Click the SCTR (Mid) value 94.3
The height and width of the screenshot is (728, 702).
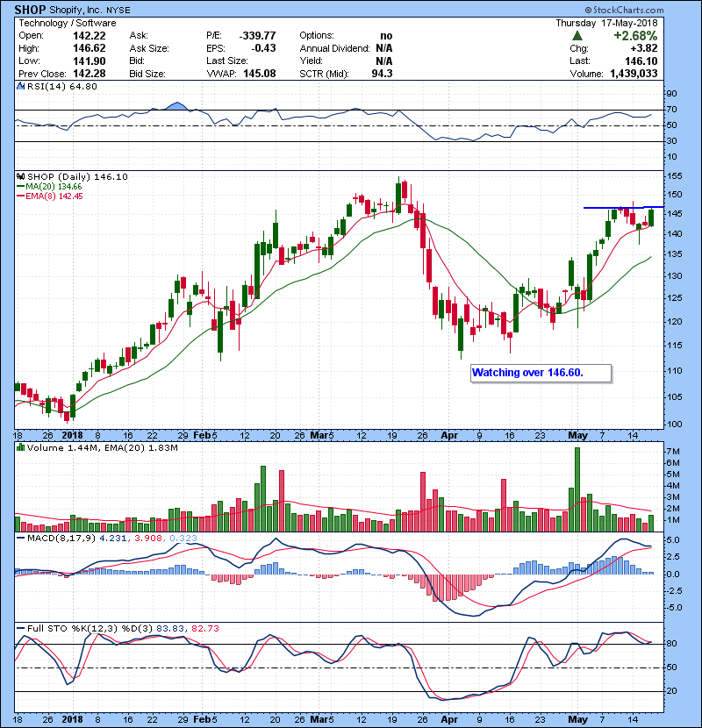(382, 74)
